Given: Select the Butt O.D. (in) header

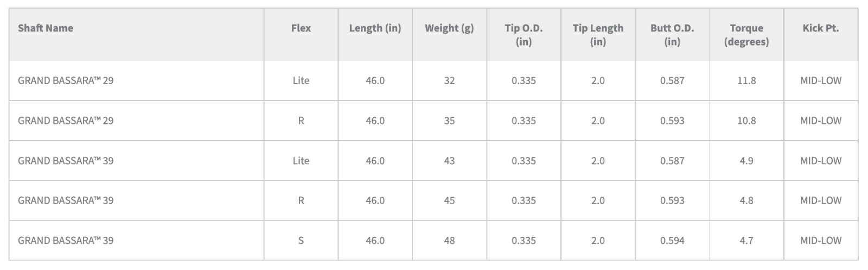Looking at the screenshot, I should pos(672,35).
